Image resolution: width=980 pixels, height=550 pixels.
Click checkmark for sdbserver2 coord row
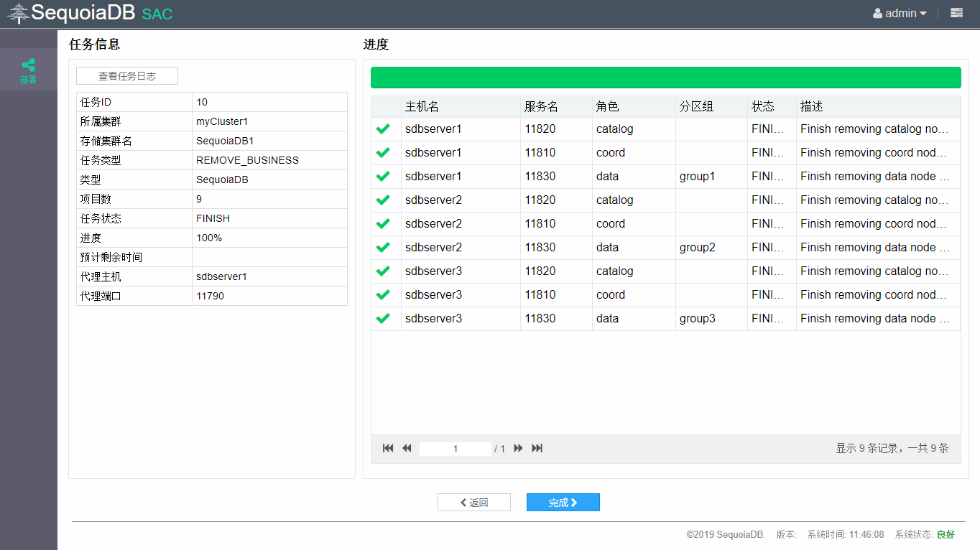coord(383,224)
